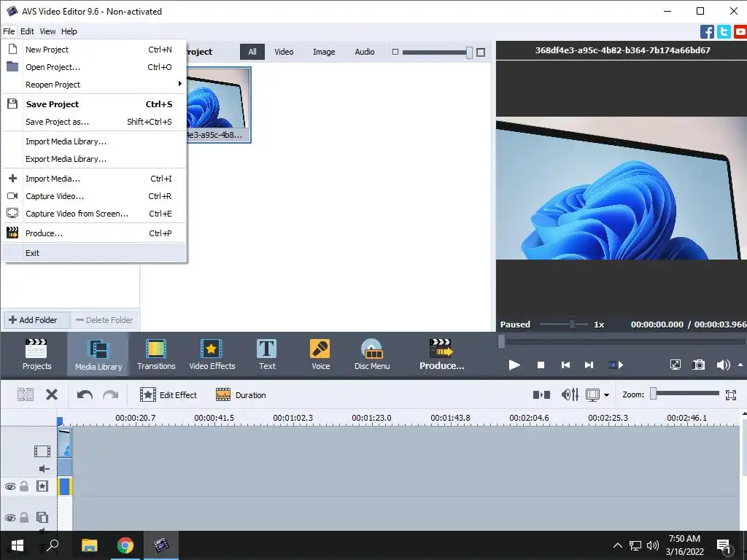747x560 pixels.
Task: Click the preview seek bar
Action: tap(622, 342)
